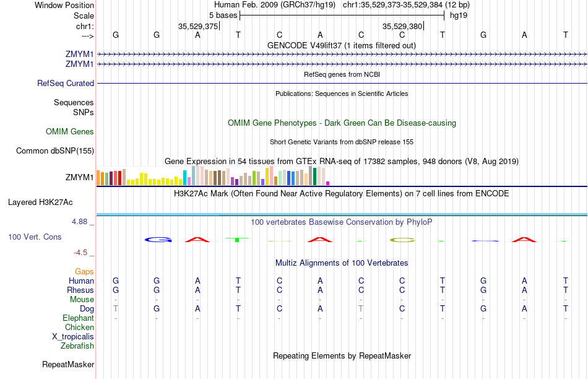Select the Zebrafish species row label
Image resolution: width=588 pixels, height=379 pixels.
(77, 346)
